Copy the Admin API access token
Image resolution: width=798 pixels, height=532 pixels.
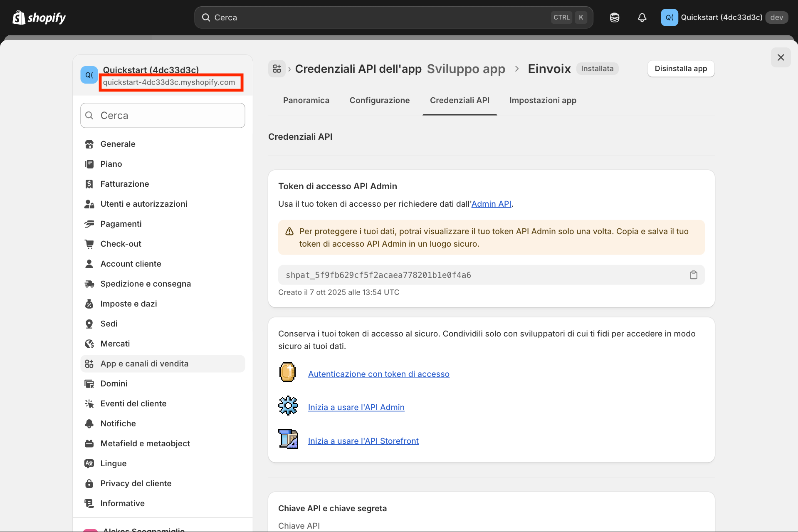click(693, 275)
